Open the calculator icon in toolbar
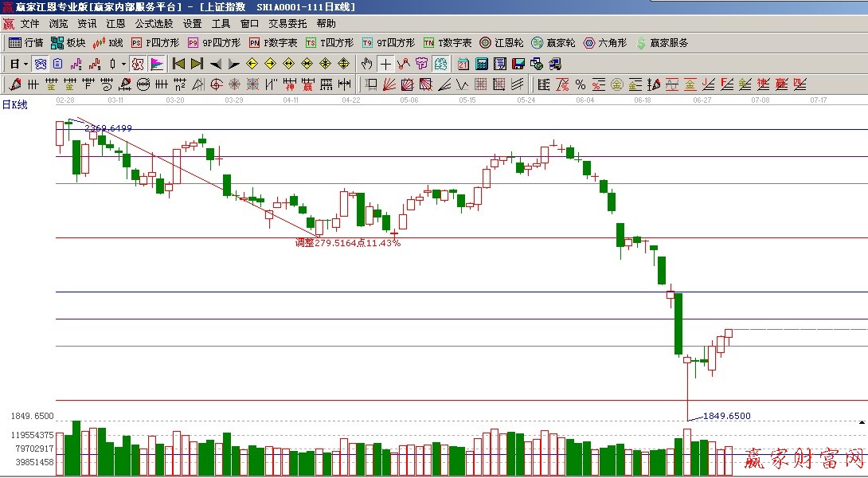The image size is (868, 478). [482, 64]
